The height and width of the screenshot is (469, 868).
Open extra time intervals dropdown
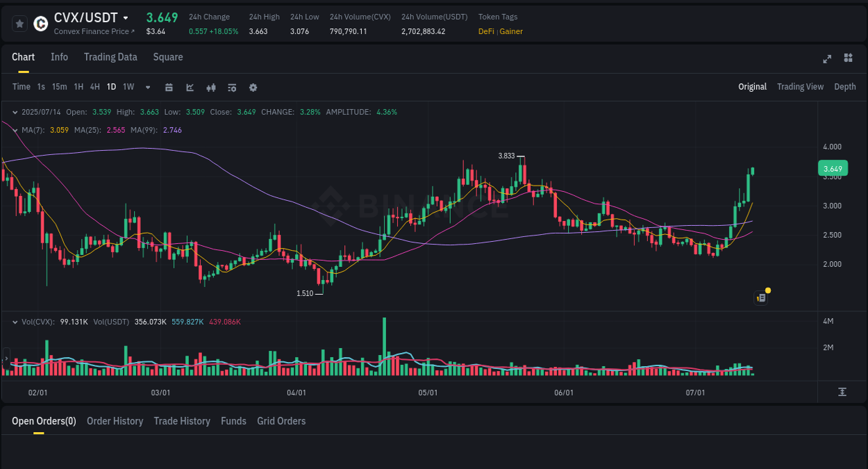(147, 87)
